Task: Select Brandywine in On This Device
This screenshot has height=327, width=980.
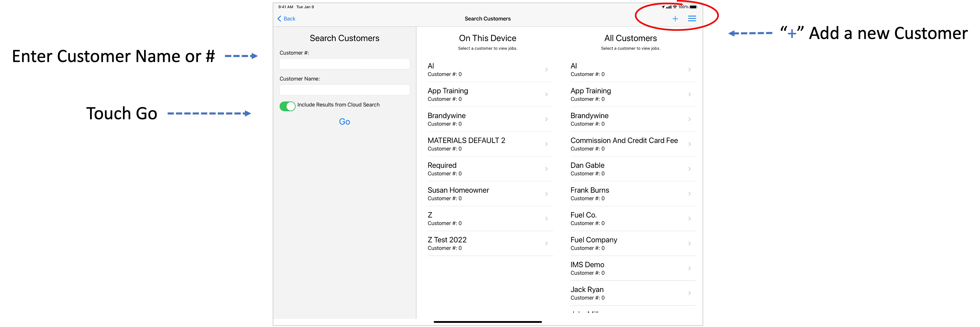Action: click(x=490, y=119)
